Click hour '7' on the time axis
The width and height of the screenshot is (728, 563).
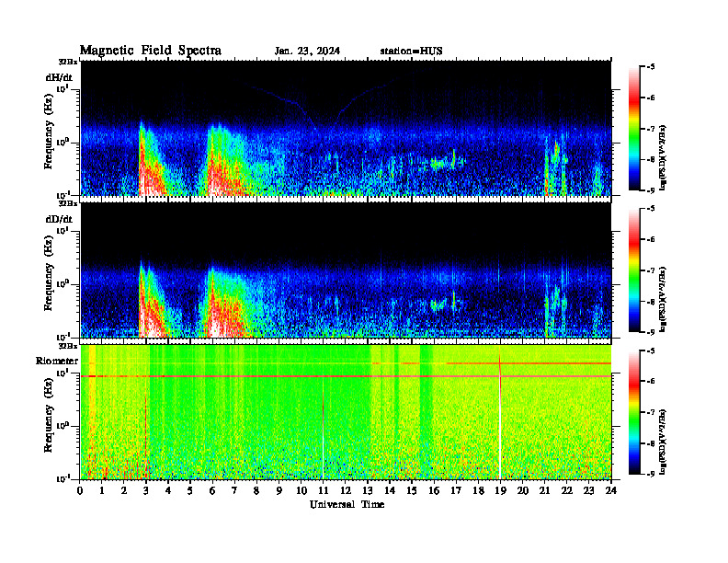coord(235,490)
